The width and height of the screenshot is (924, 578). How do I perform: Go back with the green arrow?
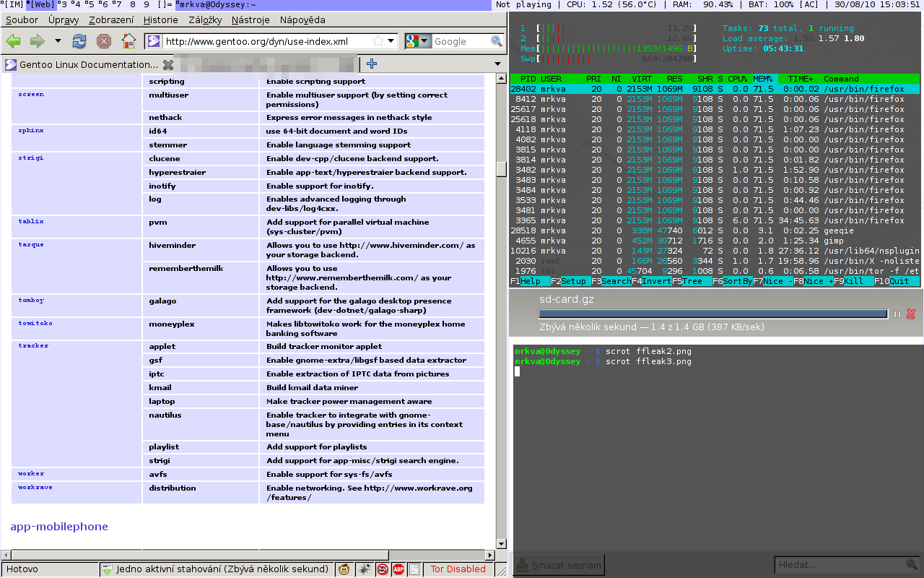tap(13, 41)
